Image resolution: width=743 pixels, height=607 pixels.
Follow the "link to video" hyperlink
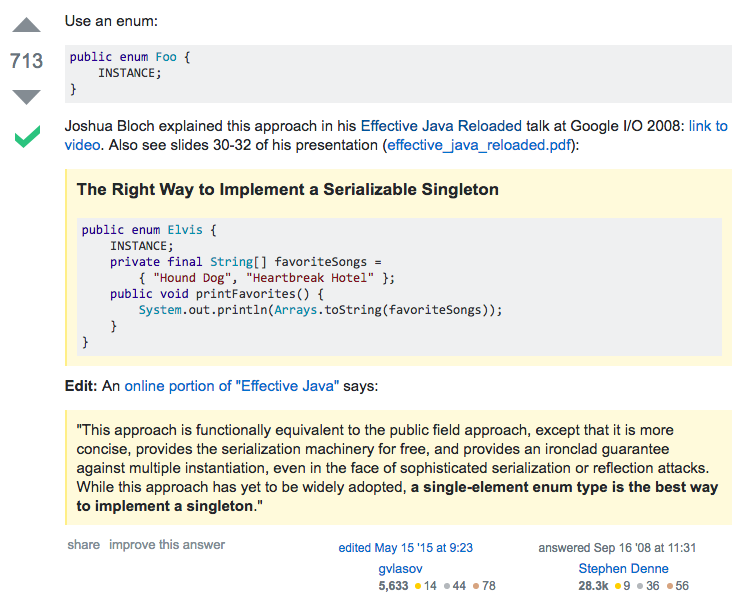(x=707, y=126)
